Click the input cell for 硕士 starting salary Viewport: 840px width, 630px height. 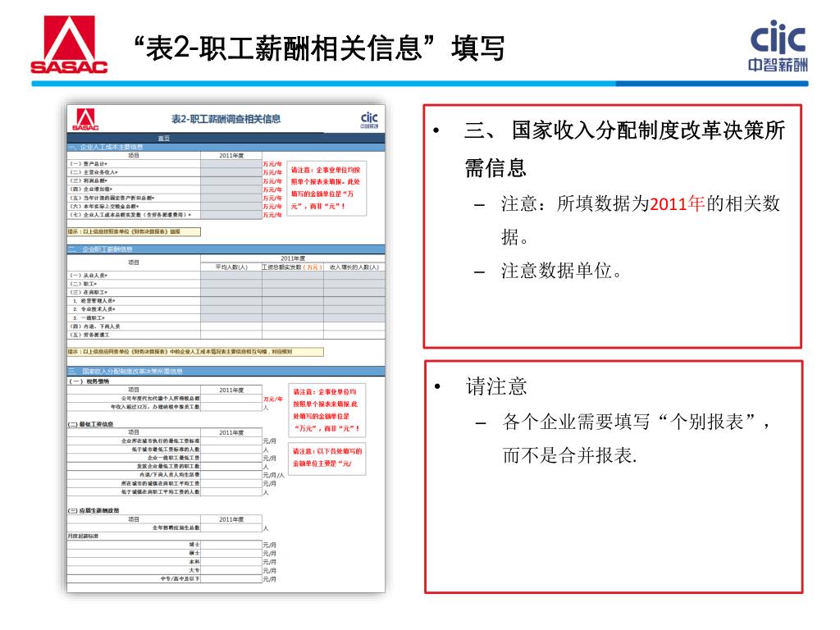tap(231, 554)
